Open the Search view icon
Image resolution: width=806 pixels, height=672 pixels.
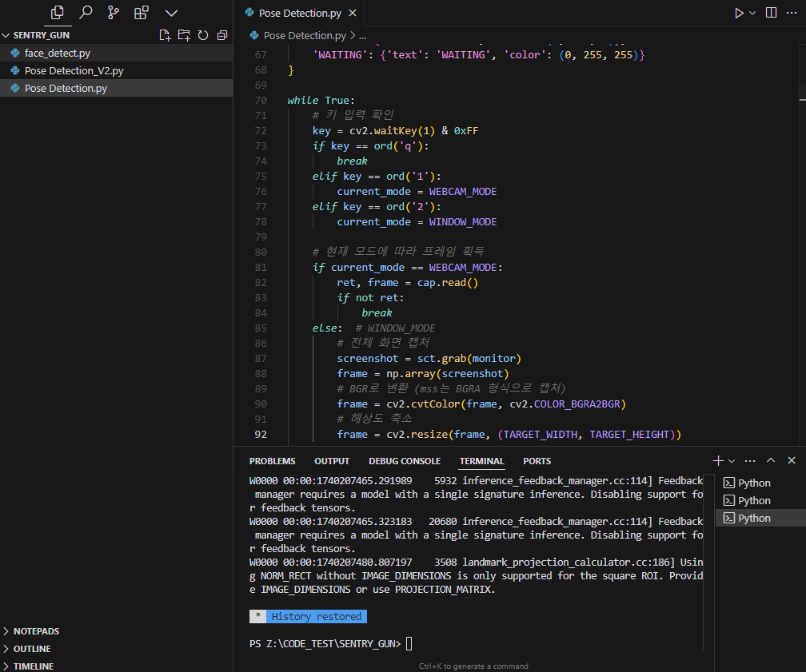(86, 13)
